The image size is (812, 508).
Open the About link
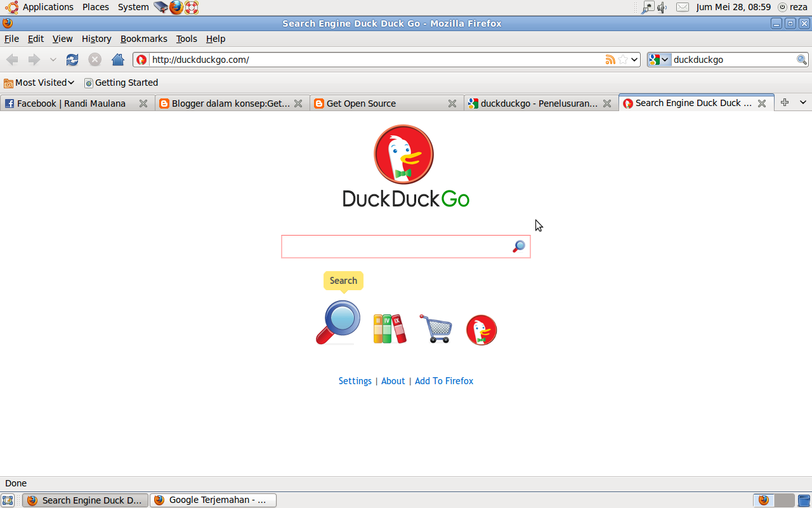393,381
